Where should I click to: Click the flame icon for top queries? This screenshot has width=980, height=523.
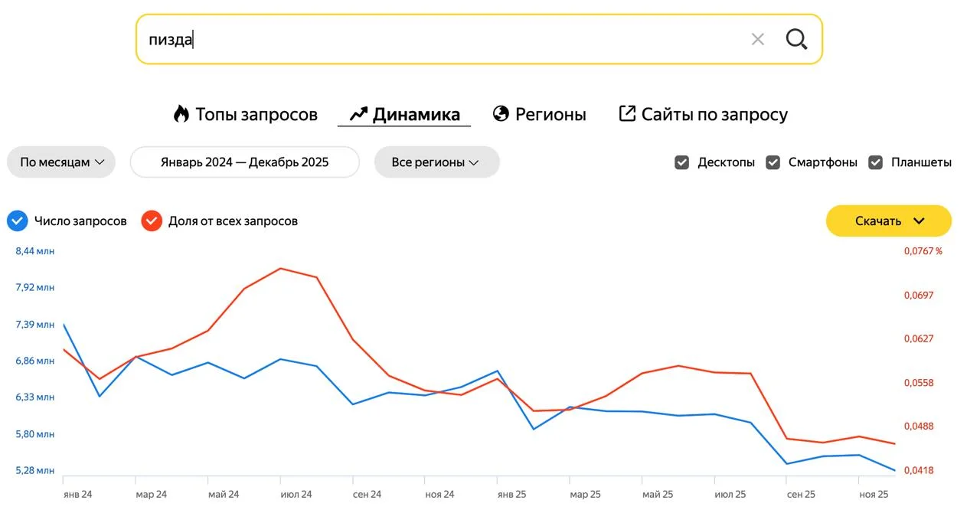coord(181,114)
